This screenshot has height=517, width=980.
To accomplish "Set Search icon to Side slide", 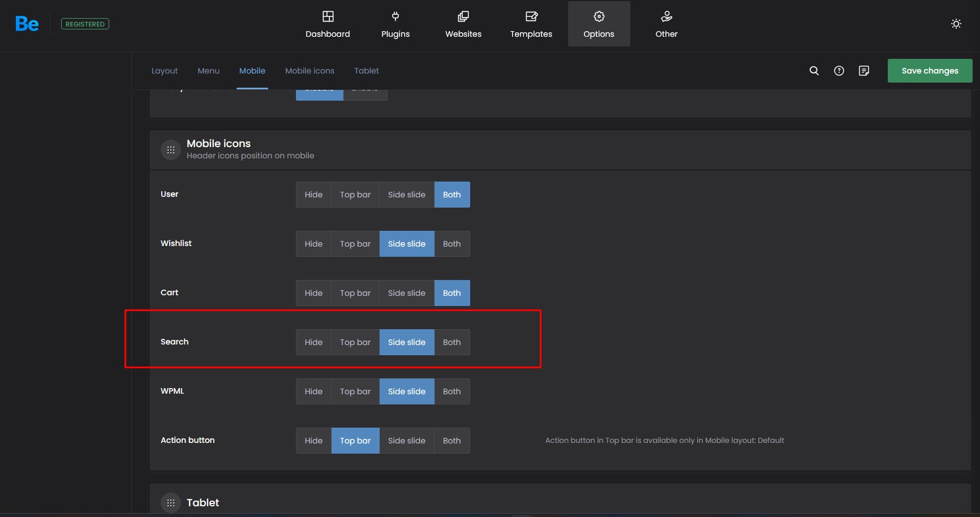I will coord(407,342).
